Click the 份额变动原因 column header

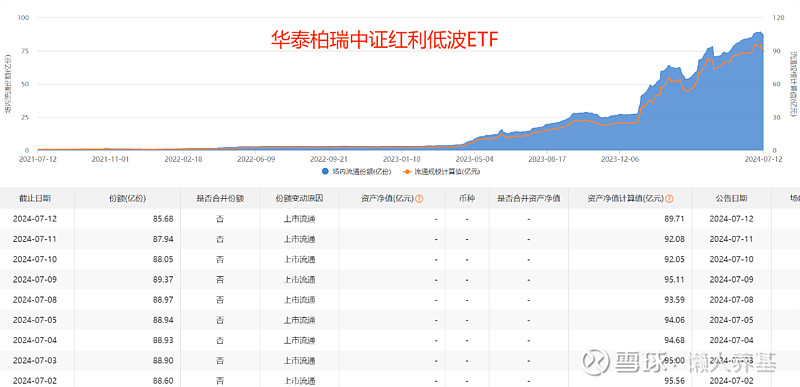[299, 198]
